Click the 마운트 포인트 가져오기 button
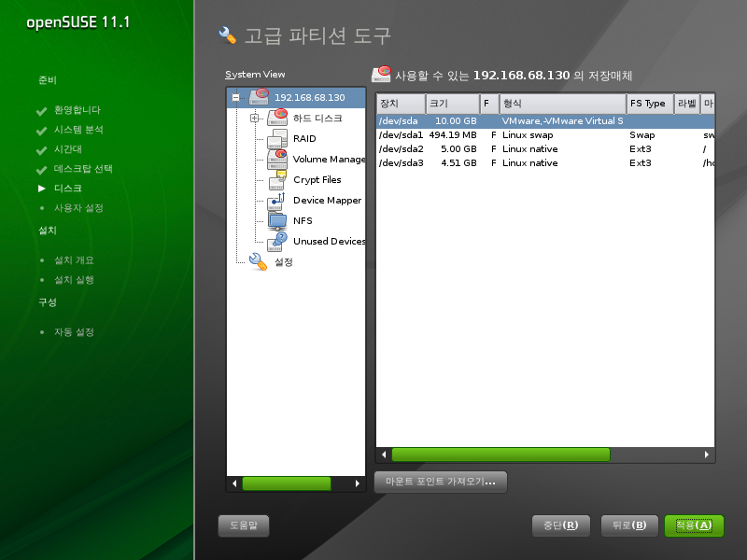Viewport: 747px width, 560px height. click(x=441, y=482)
